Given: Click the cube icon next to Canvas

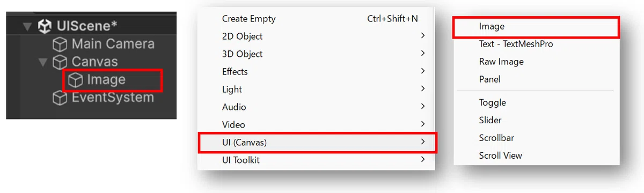Looking at the screenshot, I should [60, 62].
